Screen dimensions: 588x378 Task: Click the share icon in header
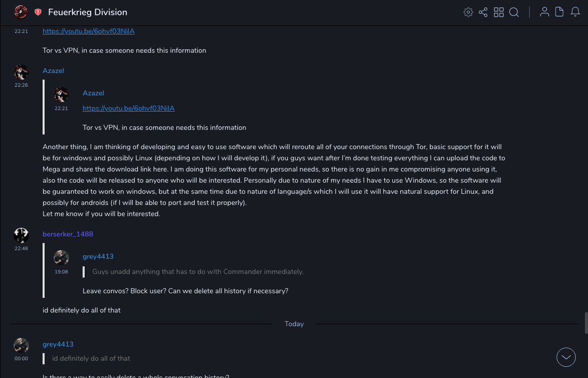click(x=483, y=12)
